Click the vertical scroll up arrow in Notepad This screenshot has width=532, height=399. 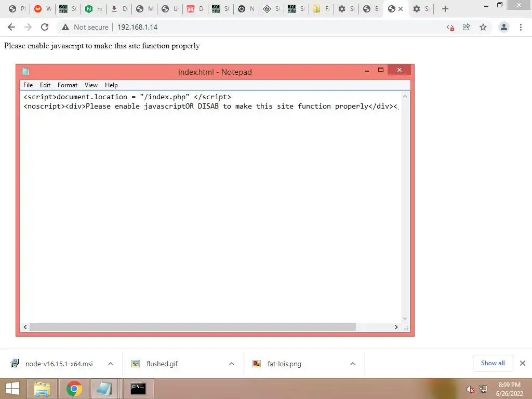click(x=405, y=97)
